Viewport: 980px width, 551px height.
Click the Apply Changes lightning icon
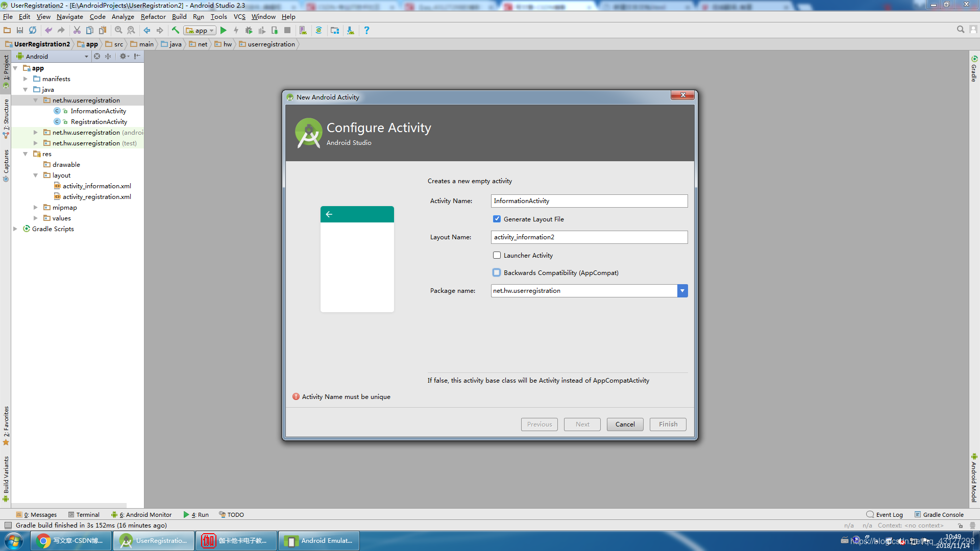tap(236, 31)
